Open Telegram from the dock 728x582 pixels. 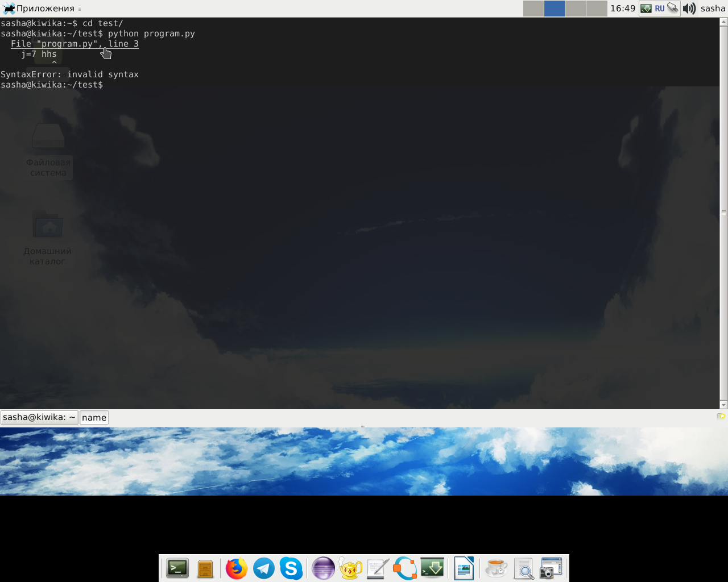point(264,568)
